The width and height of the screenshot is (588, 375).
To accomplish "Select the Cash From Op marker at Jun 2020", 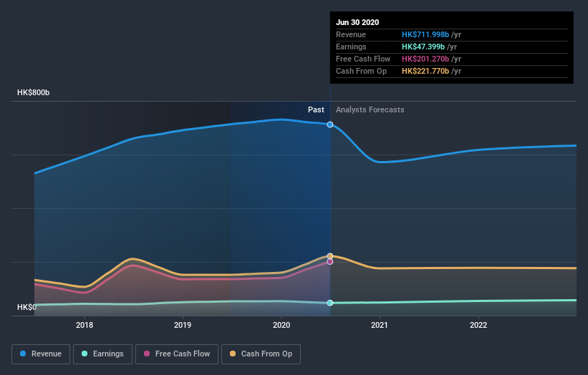I will [x=330, y=256].
